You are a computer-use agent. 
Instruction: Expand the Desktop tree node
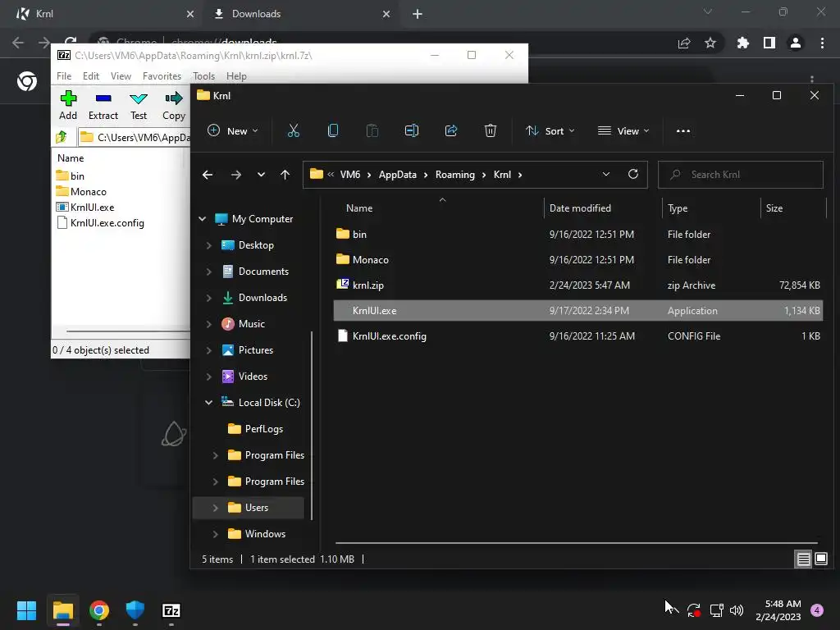209,245
